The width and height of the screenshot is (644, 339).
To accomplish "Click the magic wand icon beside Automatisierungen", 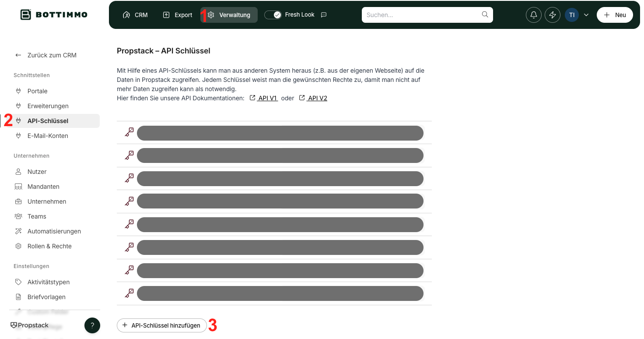I will [18, 231].
